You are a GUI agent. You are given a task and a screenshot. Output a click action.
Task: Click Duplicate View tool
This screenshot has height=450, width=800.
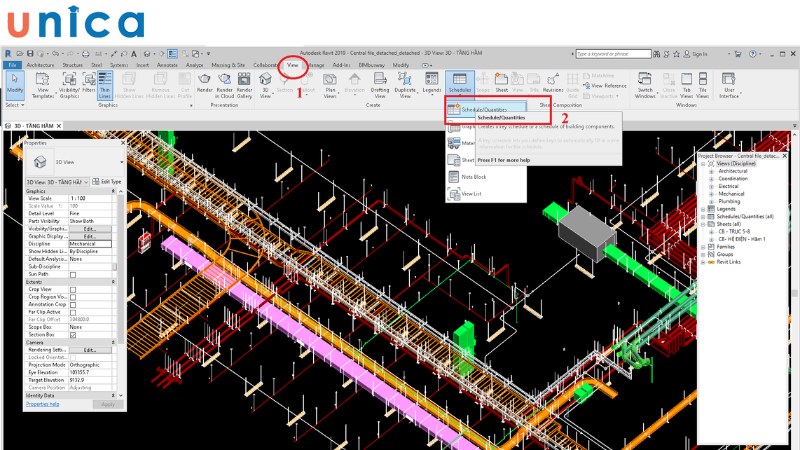405,85
